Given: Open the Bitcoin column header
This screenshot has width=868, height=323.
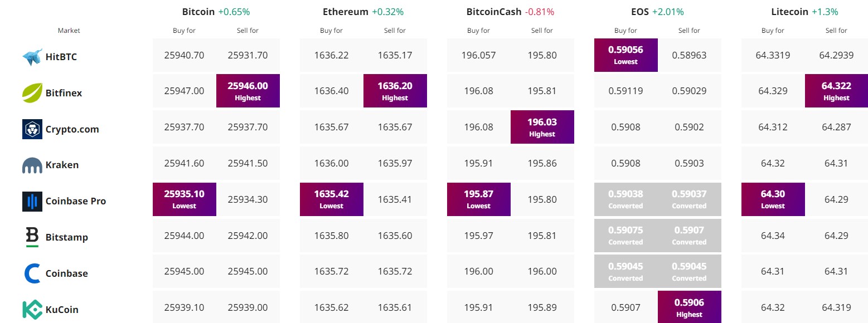Looking at the screenshot, I should 198,12.
